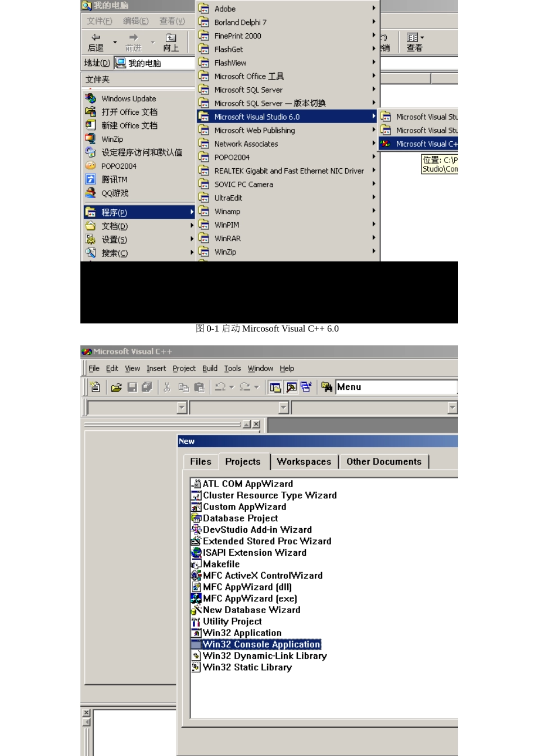Switch to the Workspaces tab
The width and height of the screenshot is (534, 756).
[x=304, y=461]
